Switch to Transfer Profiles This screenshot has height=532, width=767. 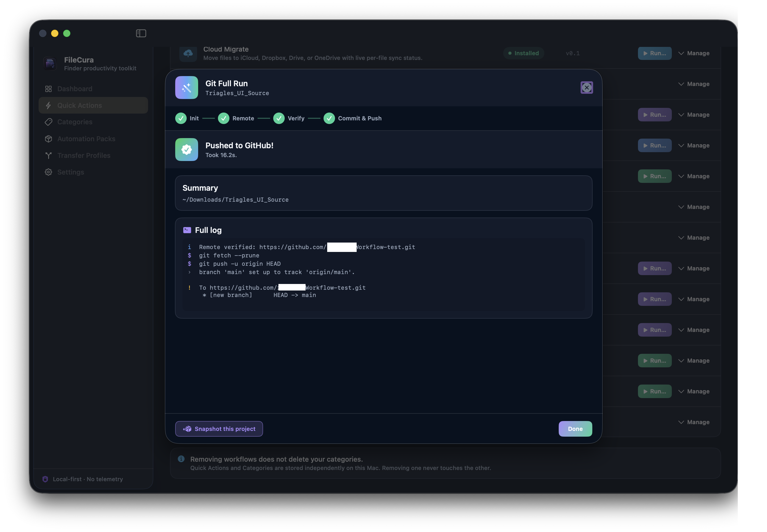93,155
